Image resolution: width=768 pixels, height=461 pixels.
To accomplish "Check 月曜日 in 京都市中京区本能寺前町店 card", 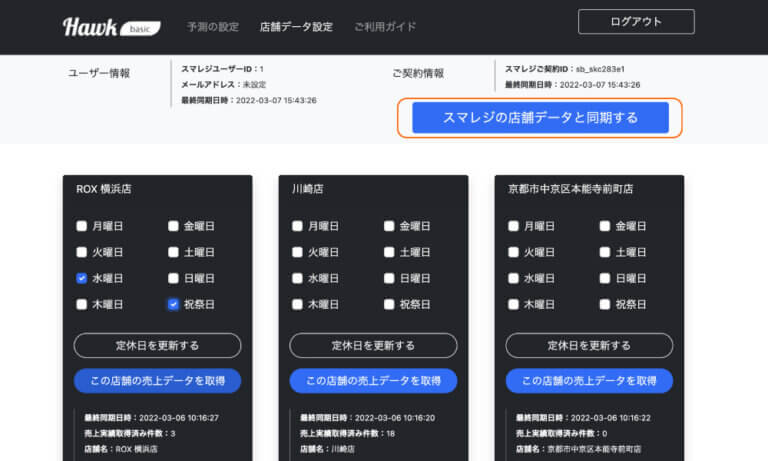I will click(x=513, y=226).
